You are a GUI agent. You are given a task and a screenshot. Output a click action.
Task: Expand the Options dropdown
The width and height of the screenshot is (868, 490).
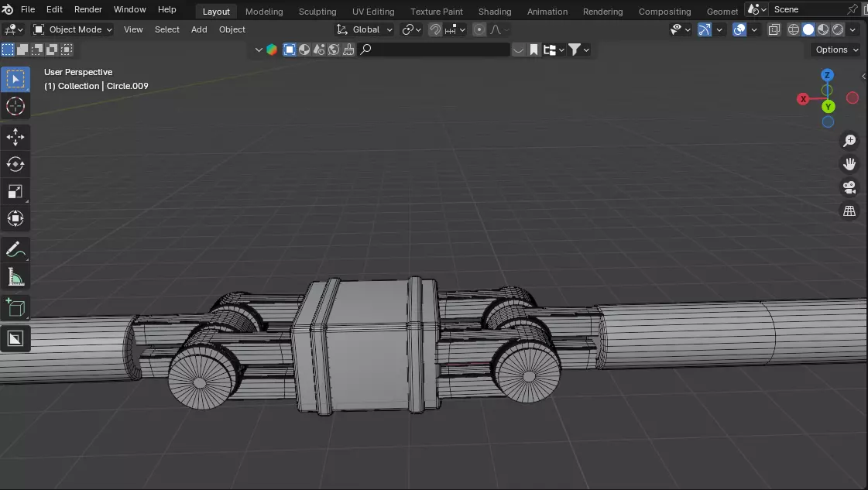pyautogui.click(x=836, y=50)
